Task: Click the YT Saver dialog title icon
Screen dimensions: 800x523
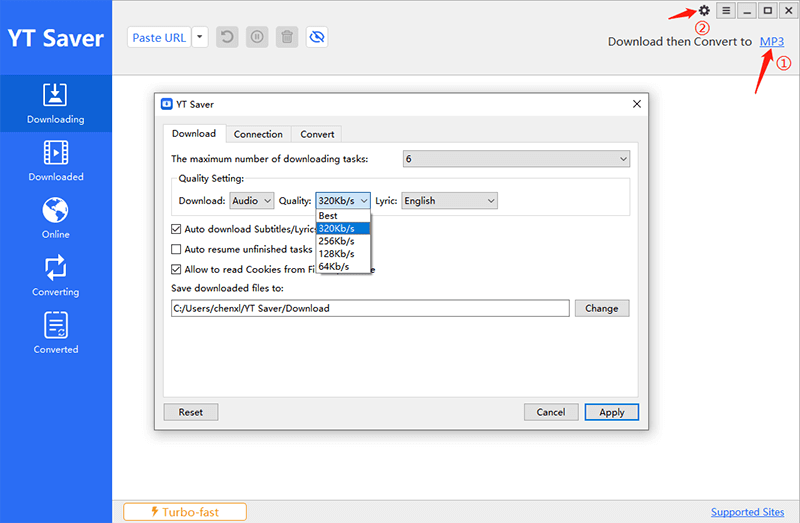Action: [x=167, y=104]
